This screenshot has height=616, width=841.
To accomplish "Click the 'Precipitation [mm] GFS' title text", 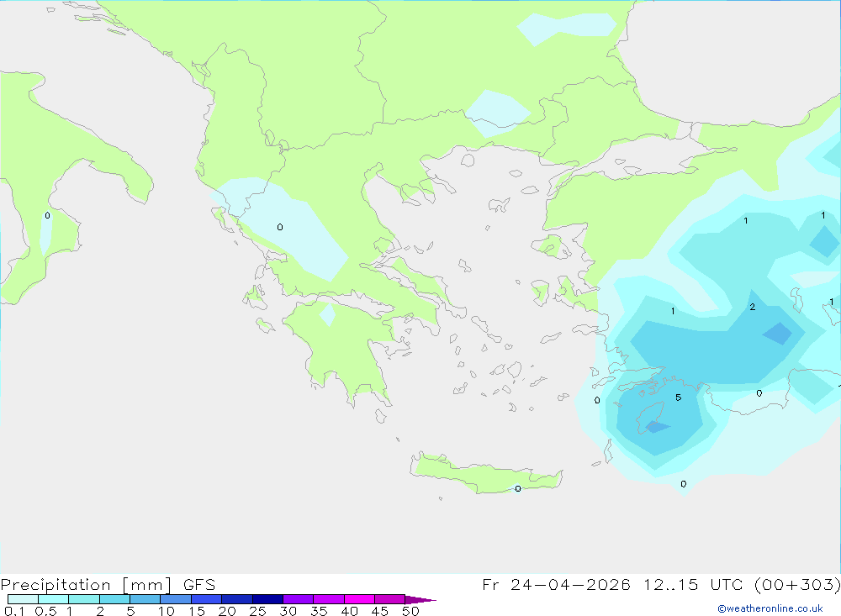I will pos(108,584).
